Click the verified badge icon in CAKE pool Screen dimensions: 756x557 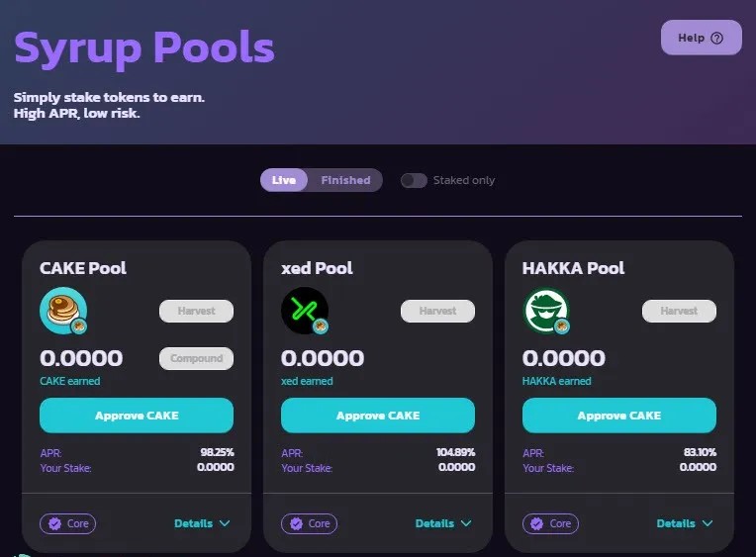coord(55,523)
